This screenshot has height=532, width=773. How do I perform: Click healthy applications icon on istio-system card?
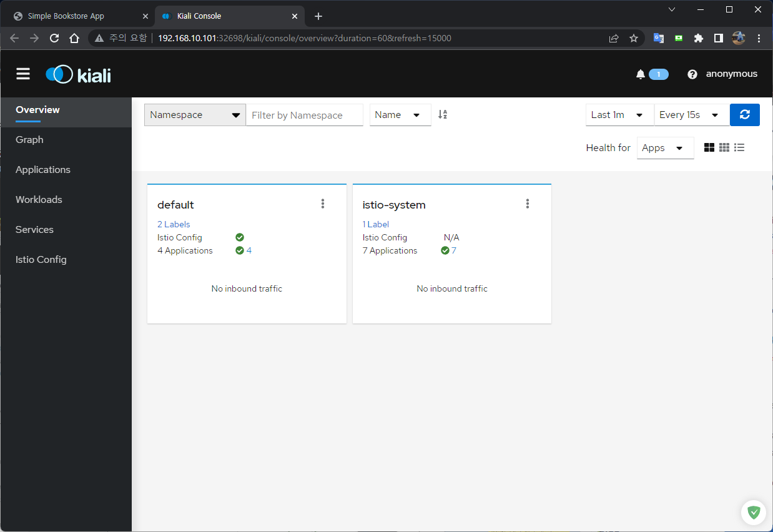tap(445, 250)
